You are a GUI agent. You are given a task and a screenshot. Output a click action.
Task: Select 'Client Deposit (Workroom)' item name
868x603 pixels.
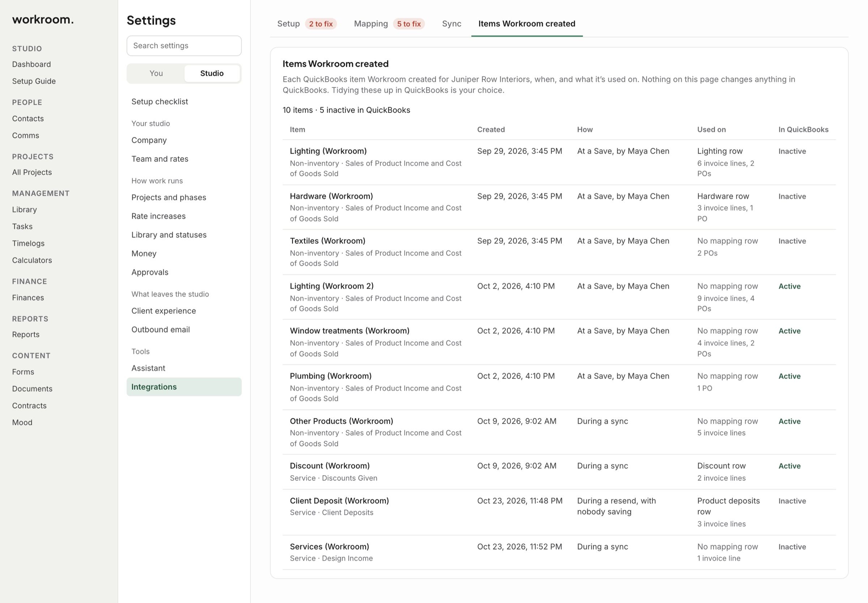pyautogui.click(x=339, y=501)
